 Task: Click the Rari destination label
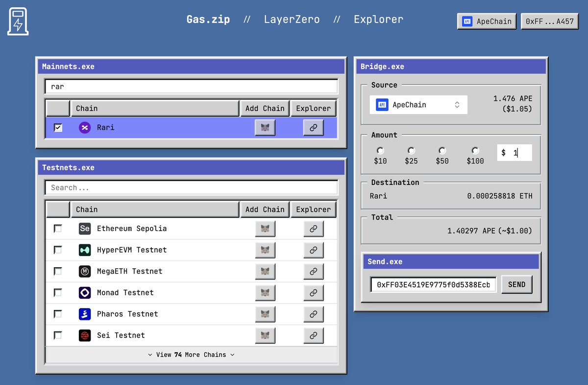(x=378, y=196)
